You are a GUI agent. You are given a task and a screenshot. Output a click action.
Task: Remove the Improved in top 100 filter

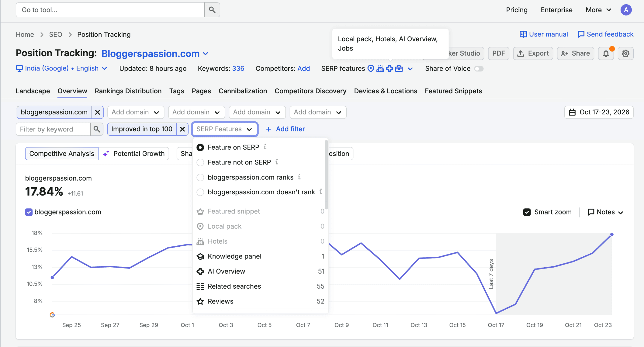point(183,129)
